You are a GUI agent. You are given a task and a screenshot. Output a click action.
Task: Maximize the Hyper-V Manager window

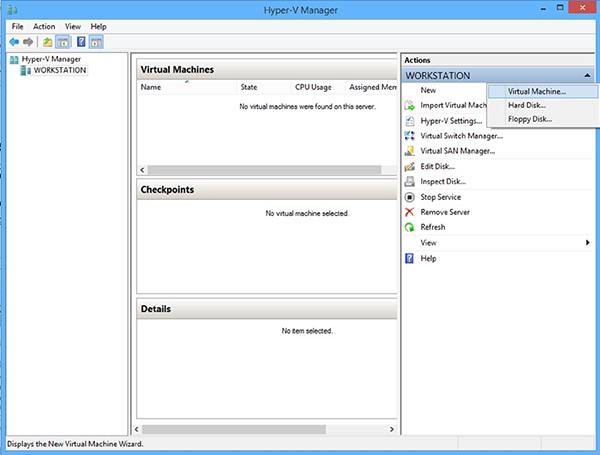click(560, 8)
